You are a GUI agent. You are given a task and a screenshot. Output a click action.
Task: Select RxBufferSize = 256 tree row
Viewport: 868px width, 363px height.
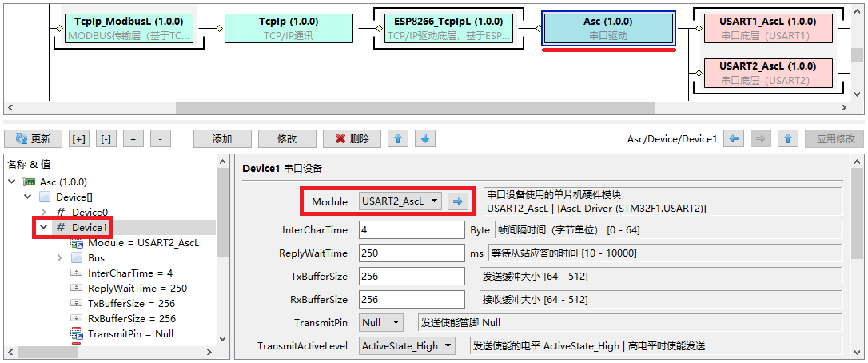point(132,319)
